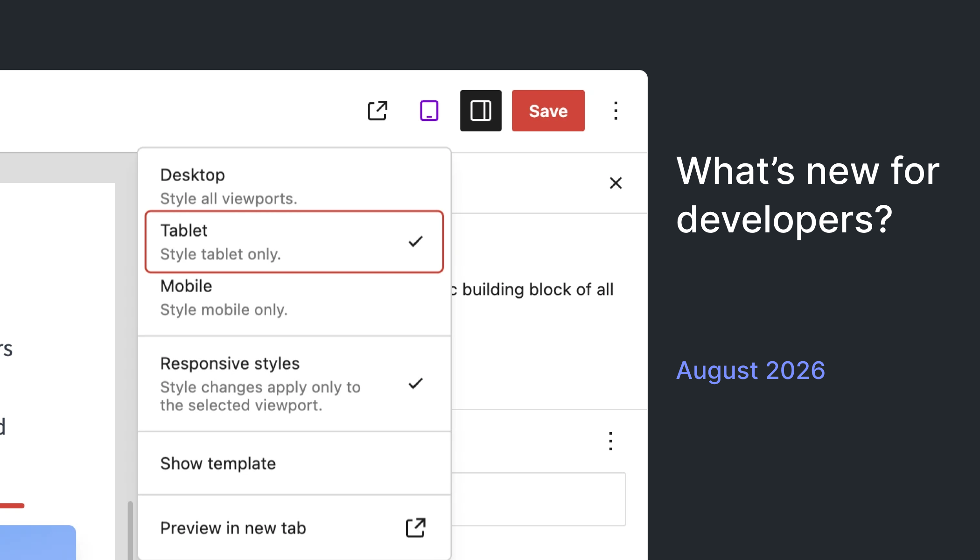This screenshot has width=980, height=560.
Task: Toggle the settings sidebar panel icon
Action: point(481,111)
